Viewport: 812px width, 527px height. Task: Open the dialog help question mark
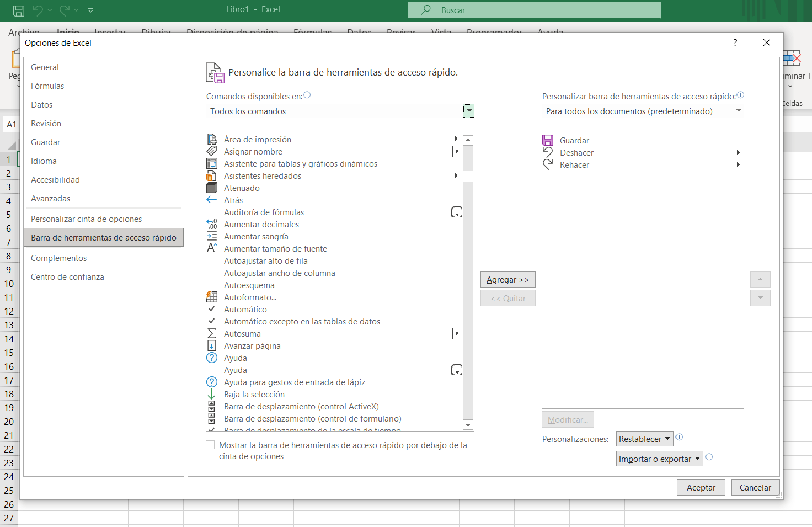735,42
